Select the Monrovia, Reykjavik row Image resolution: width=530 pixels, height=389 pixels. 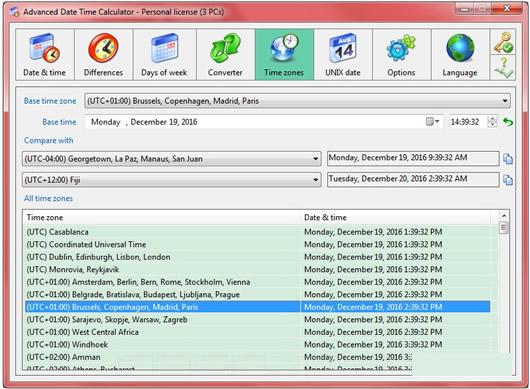257,269
